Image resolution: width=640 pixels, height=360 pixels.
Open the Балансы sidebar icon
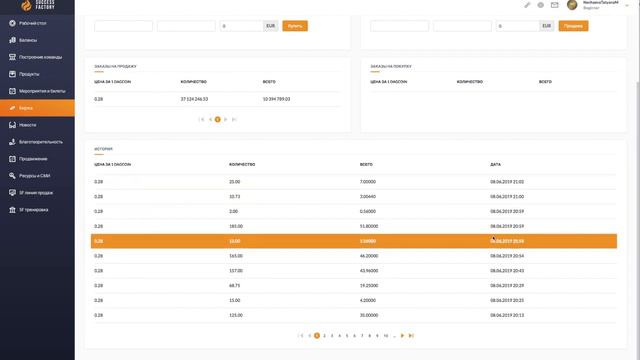(x=13, y=40)
